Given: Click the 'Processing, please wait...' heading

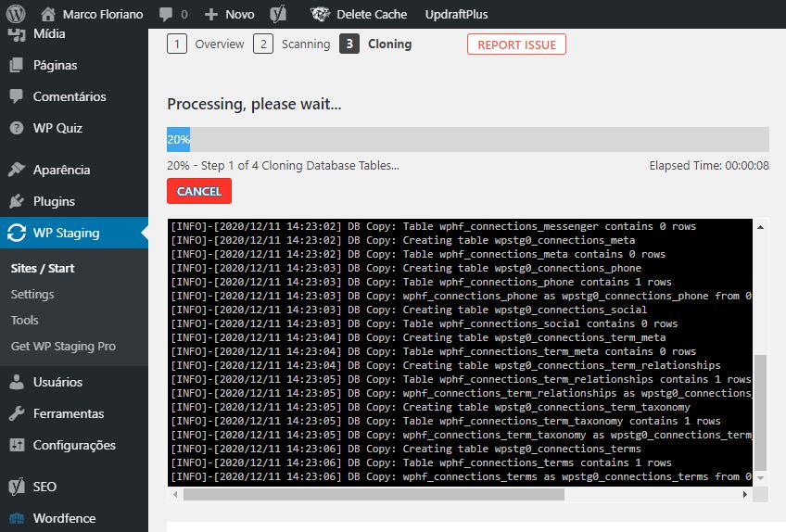Looking at the screenshot, I should (254, 104).
